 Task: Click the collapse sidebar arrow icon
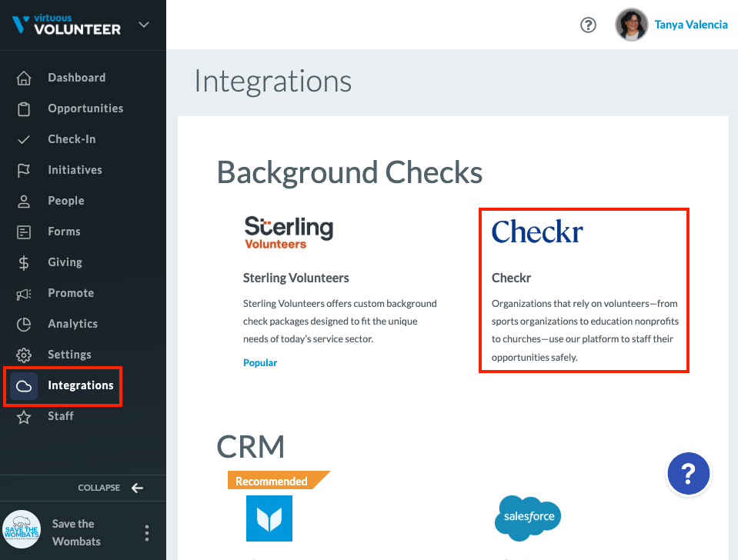point(137,488)
